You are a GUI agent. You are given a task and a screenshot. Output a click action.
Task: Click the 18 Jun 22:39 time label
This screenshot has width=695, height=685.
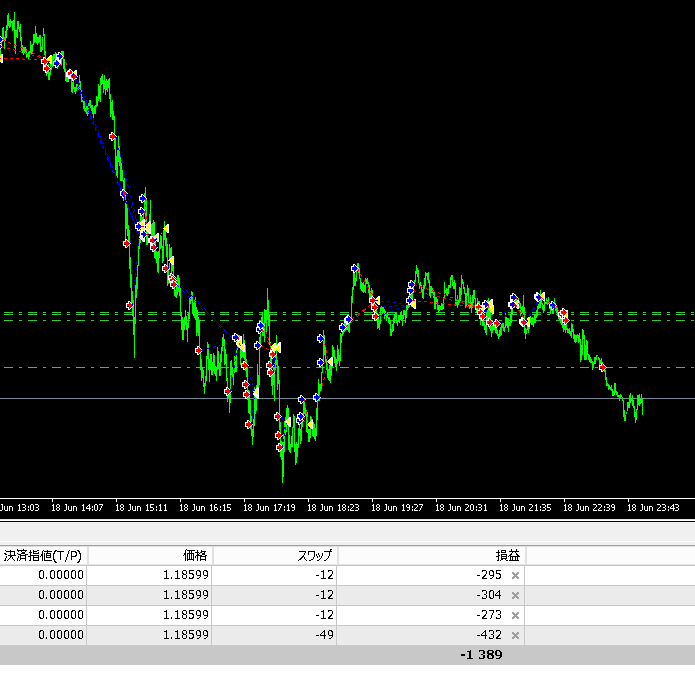pos(589,508)
